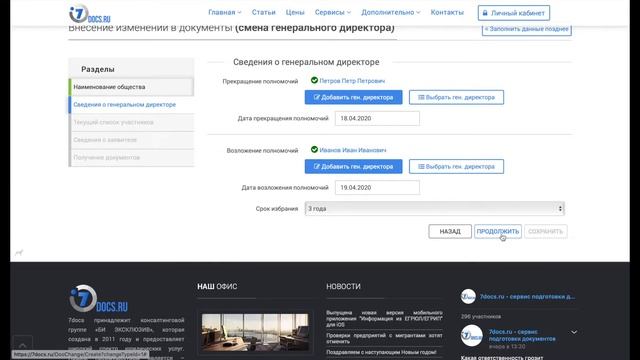Open news about мобильного приложения ЕГРЮЛ/ЕГРИП
The image size is (640, 360).
(x=384, y=318)
